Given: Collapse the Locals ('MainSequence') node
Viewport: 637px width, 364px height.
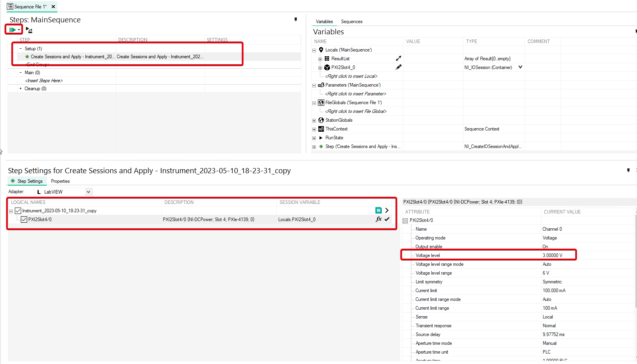Looking at the screenshot, I should pyautogui.click(x=314, y=50).
